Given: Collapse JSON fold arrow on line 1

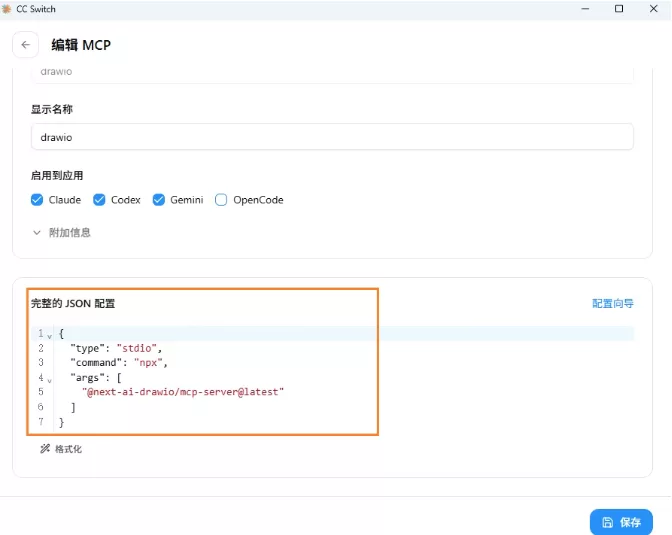Looking at the screenshot, I should pyautogui.click(x=50, y=337).
